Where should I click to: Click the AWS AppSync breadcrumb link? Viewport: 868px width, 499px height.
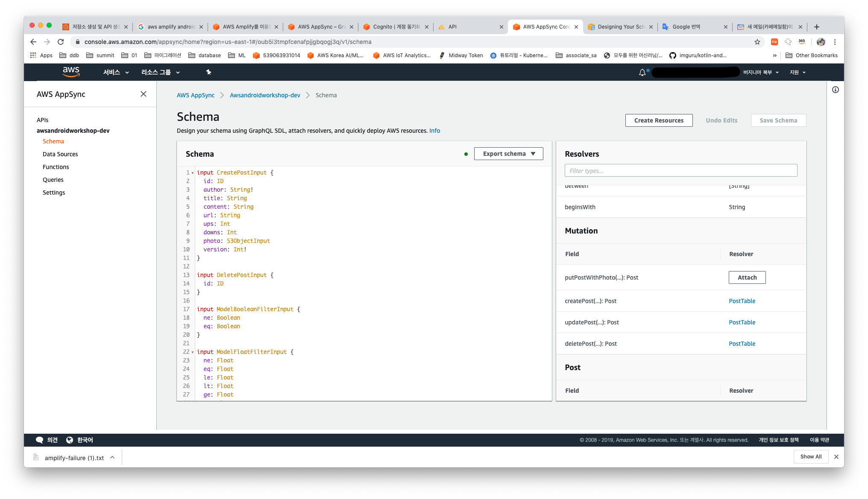(196, 95)
